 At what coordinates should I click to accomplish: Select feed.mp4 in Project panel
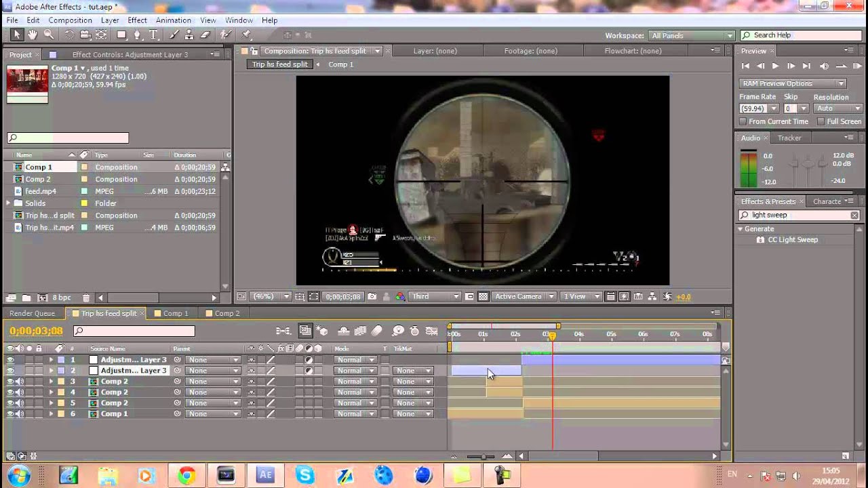[41, 191]
